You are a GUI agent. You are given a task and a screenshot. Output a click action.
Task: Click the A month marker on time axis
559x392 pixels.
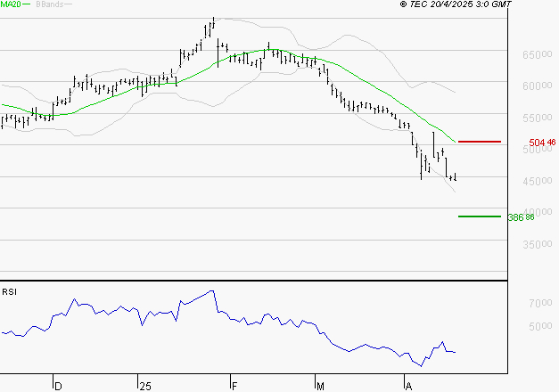coord(409,386)
